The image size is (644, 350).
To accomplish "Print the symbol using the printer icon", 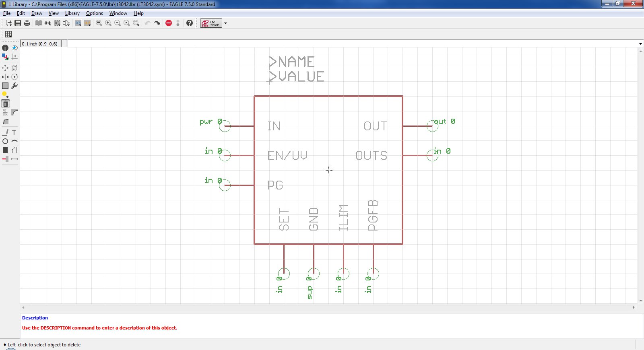I will click(27, 23).
